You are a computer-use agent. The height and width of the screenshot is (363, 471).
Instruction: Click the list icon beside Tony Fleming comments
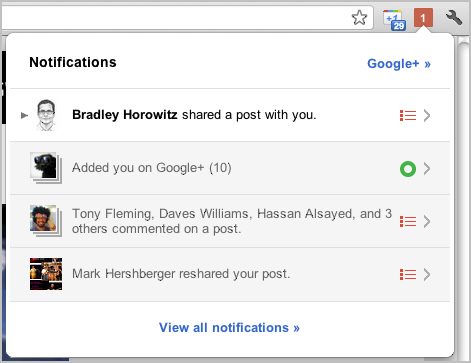tap(408, 221)
